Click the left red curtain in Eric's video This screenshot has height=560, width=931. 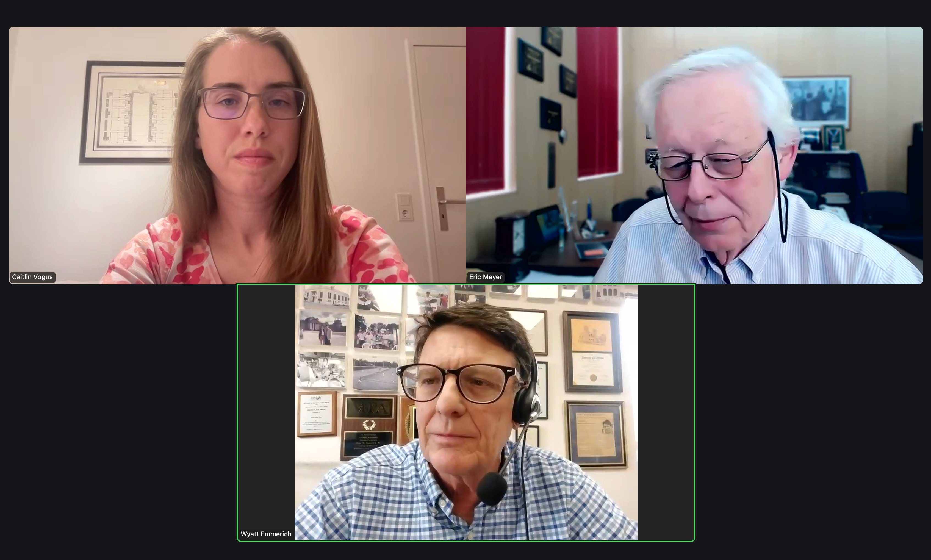486,109
